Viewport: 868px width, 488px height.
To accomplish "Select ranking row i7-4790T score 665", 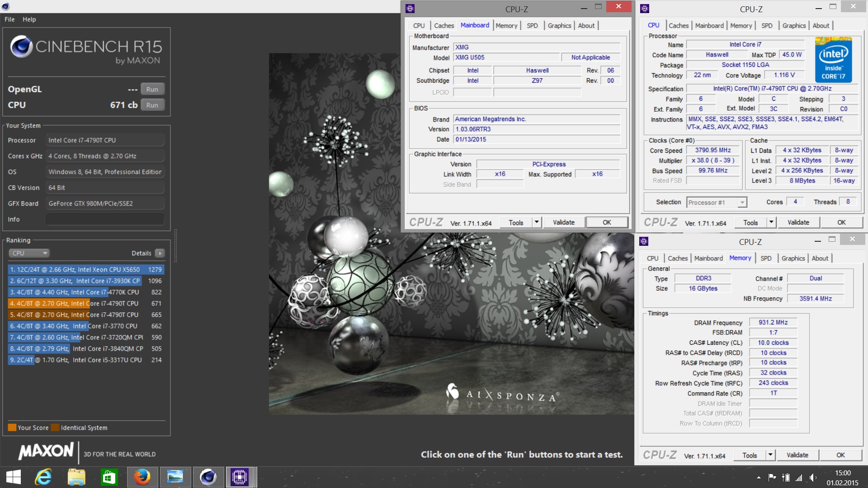I will pos(86,314).
